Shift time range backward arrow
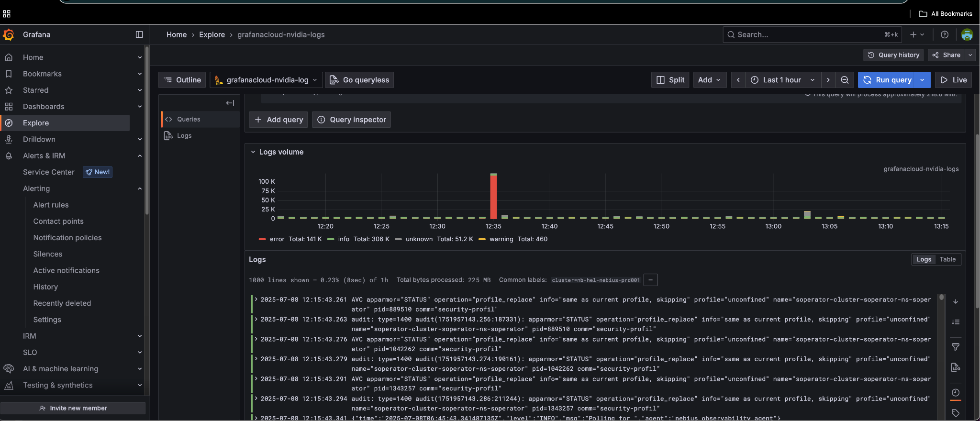 pyautogui.click(x=738, y=80)
